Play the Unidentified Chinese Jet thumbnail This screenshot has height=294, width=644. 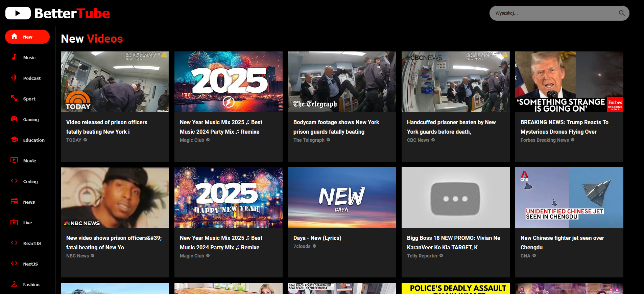tap(569, 198)
